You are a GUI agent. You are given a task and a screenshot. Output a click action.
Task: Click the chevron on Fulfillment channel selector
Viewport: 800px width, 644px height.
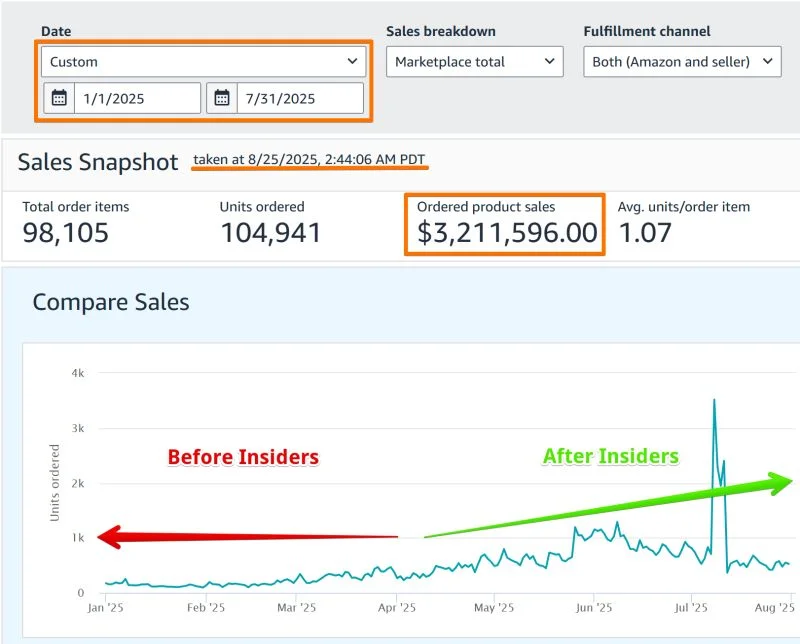[x=766, y=61]
